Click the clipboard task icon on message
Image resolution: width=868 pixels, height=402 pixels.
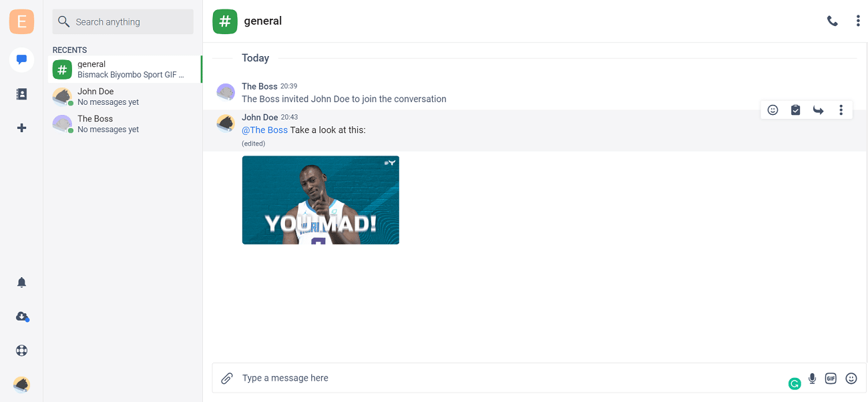click(x=795, y=110)
